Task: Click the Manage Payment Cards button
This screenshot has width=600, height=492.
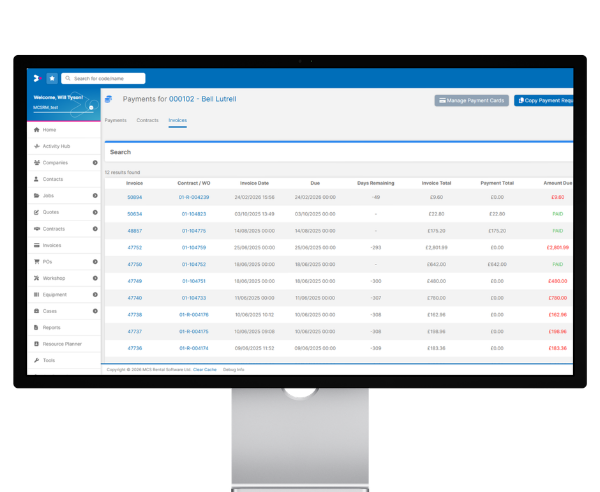Action: point(471,101)
